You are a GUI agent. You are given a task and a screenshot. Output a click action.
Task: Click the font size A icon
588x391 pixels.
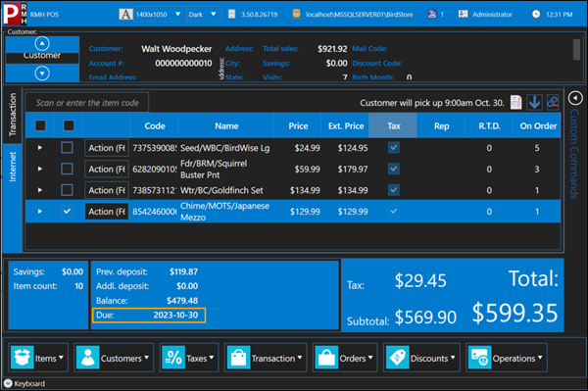(x=125, y=15)
